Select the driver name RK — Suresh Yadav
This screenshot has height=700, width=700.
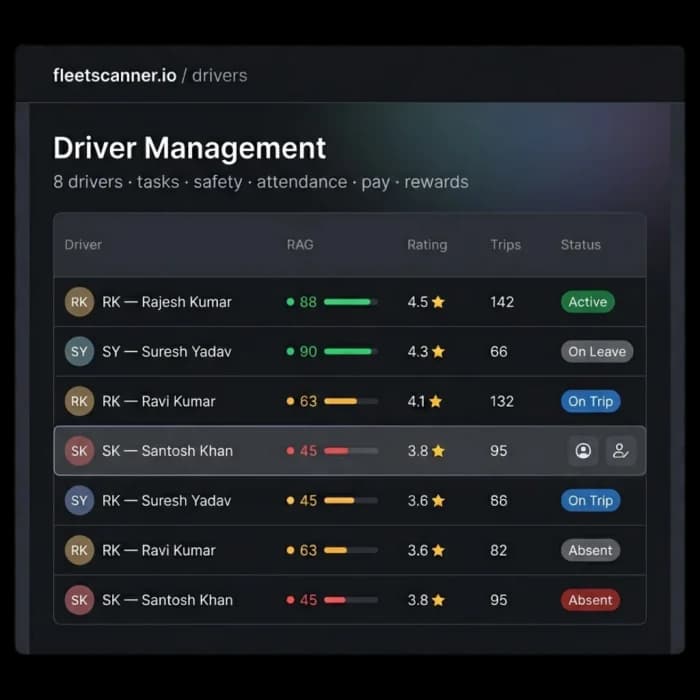tap(167, 500)
